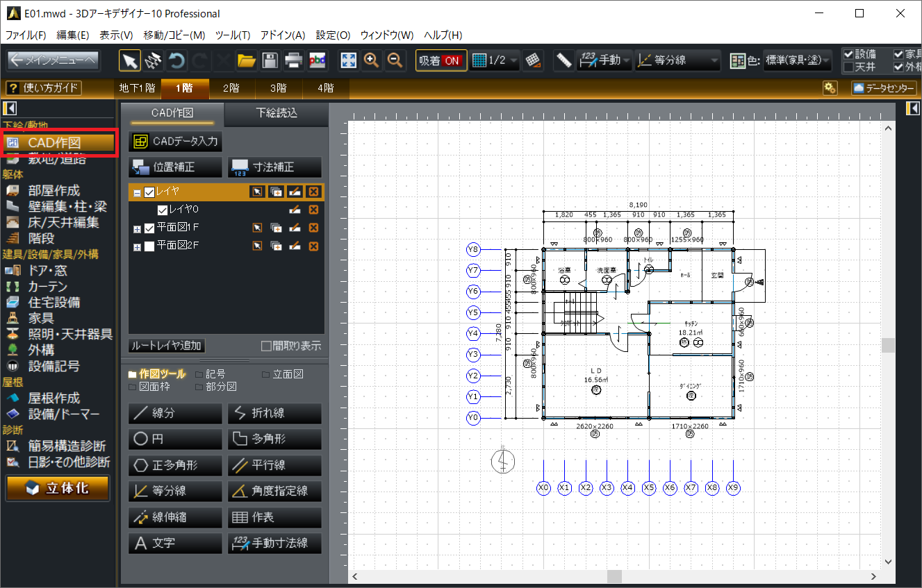
Task: Click the ruler measurement tool icon
Action: pyautogui.click(x=563, y=60)
